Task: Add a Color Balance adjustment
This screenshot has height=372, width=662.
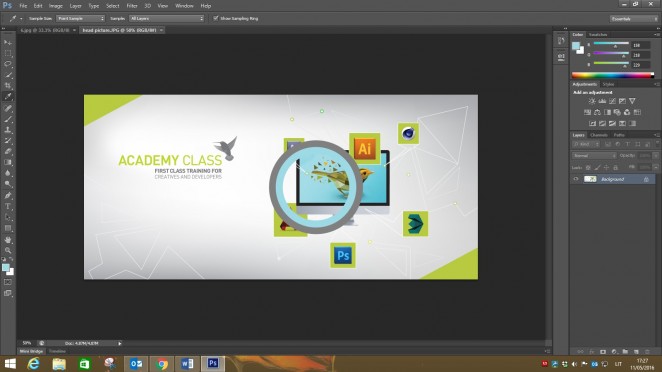Action: (x=597, y=112)
